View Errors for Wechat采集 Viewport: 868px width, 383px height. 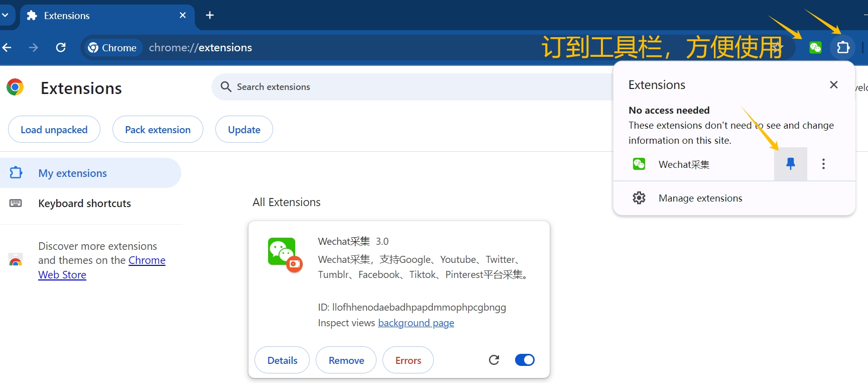(408, 360)
